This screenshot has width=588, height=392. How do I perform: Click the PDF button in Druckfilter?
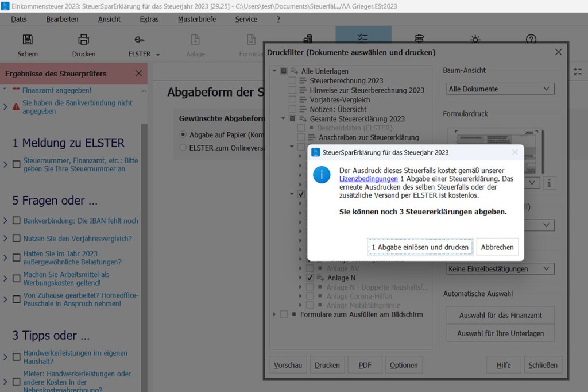click(x=365, y=365)
